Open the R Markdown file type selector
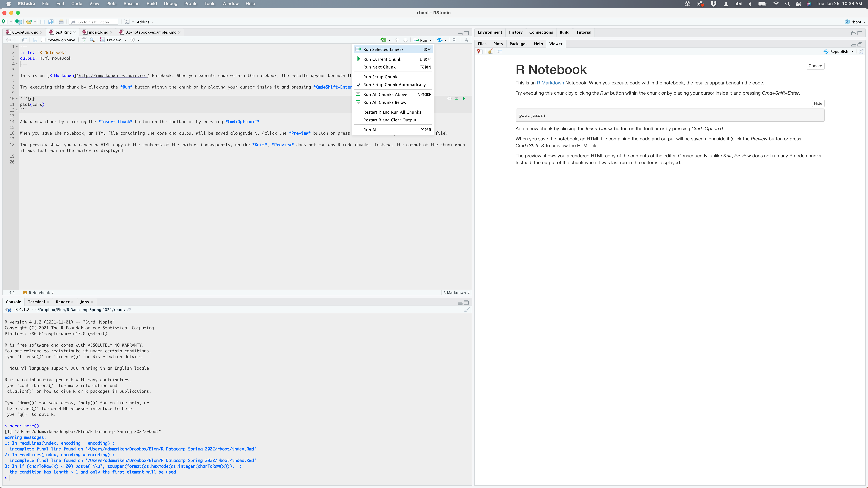The height and width of the screenshot is (488, 868). click(456, 293)
